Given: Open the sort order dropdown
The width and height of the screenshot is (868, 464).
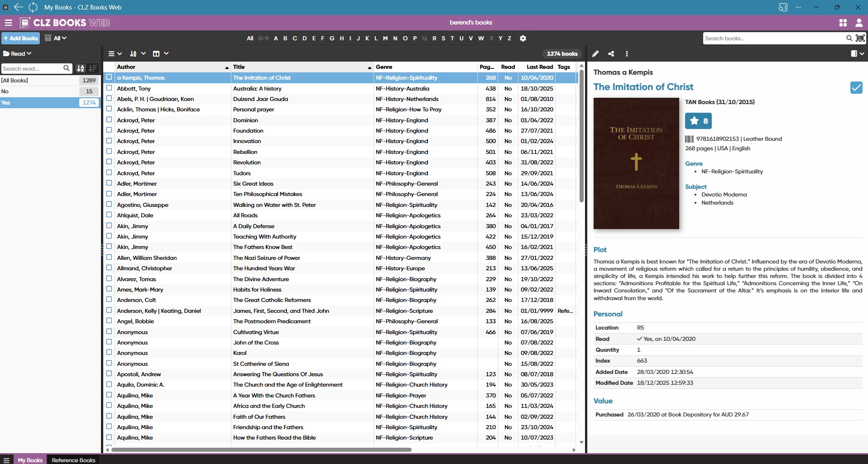Looking at the screenshot, I should [x=138, y=53].
